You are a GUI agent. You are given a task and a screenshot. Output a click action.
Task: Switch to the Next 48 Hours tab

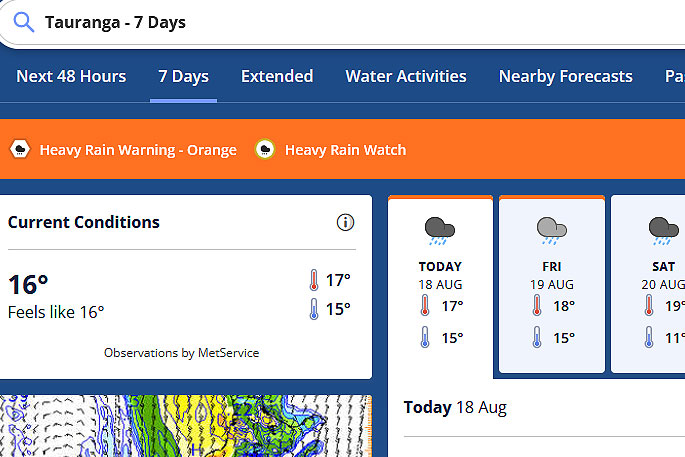click(71, 76)
